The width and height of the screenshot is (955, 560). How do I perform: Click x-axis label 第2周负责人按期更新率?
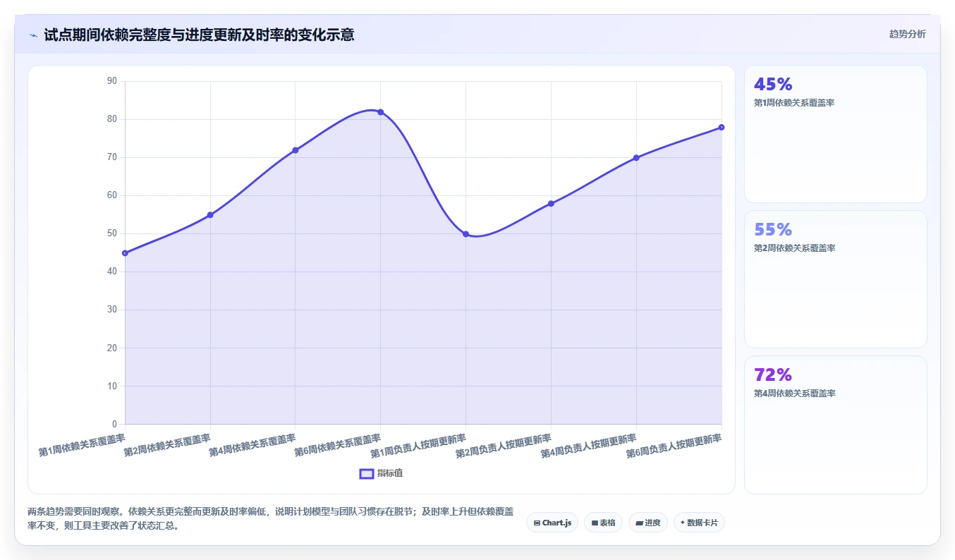click(504, 446)
